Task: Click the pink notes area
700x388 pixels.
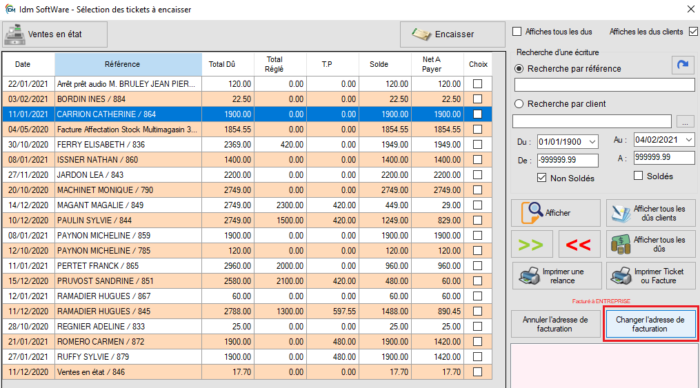Action: (x=603, y=366)
